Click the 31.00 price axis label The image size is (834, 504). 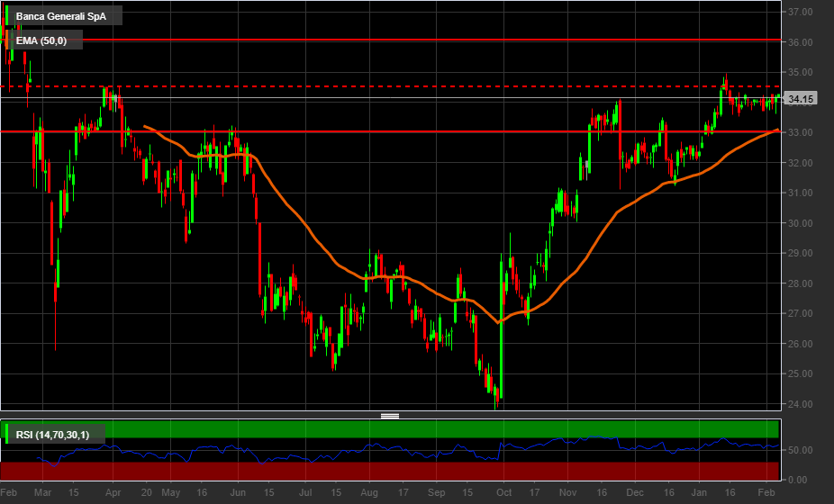[800, 193]
